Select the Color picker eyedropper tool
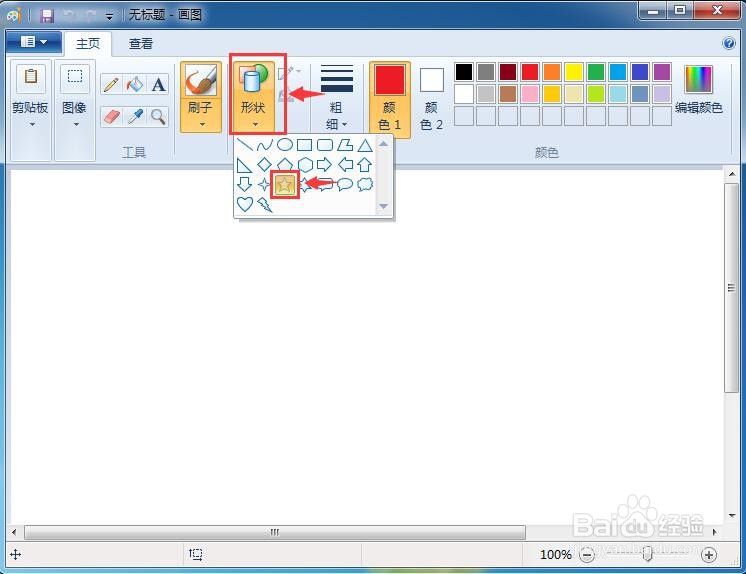This screenshot has width=746, height=574. coord(135,116)
